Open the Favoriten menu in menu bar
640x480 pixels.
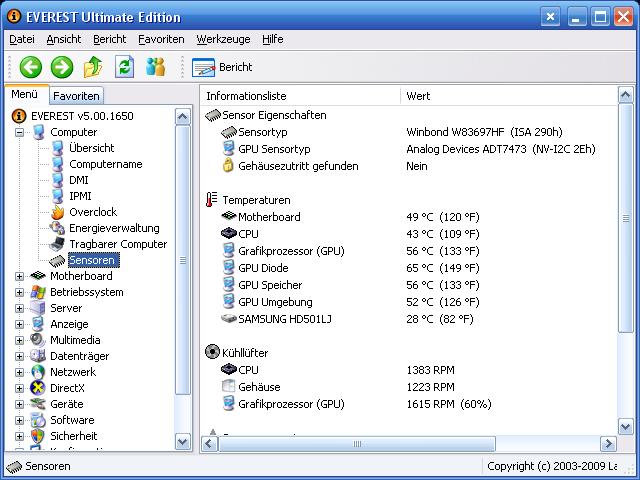161,39
